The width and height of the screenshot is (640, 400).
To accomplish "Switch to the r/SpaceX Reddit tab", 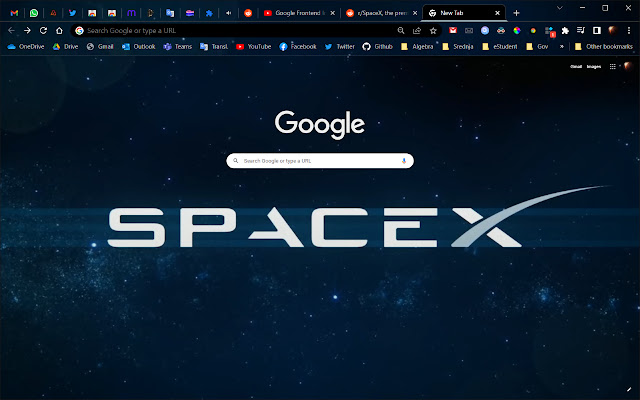I will point(381,13).
